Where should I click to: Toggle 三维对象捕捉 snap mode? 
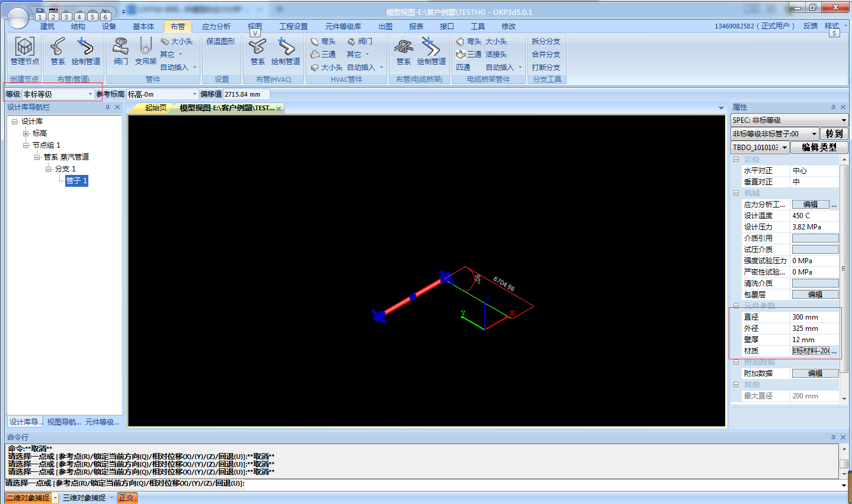point(84,498)
